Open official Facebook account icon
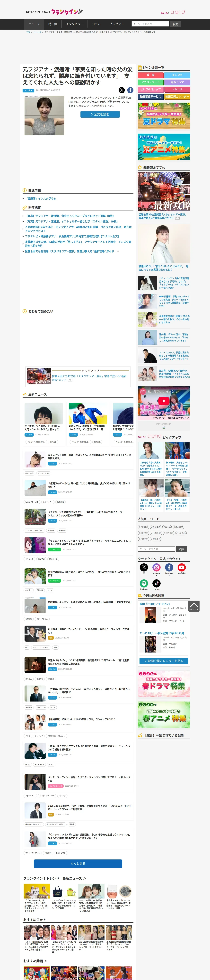Viewport: 210px width, 980px height. [169, 567]
